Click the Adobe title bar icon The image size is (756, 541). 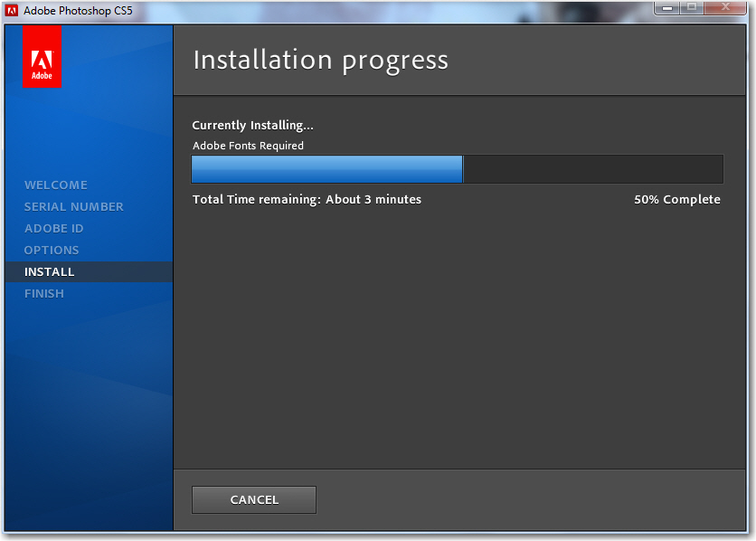click(12, 11)
